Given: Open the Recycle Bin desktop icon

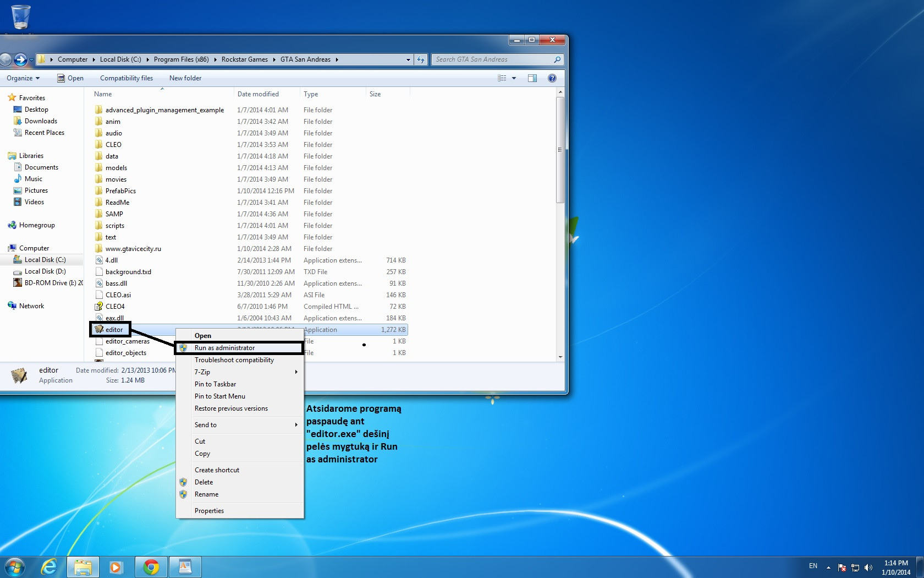Looking at the screenshot, I should tap(21, 17).
